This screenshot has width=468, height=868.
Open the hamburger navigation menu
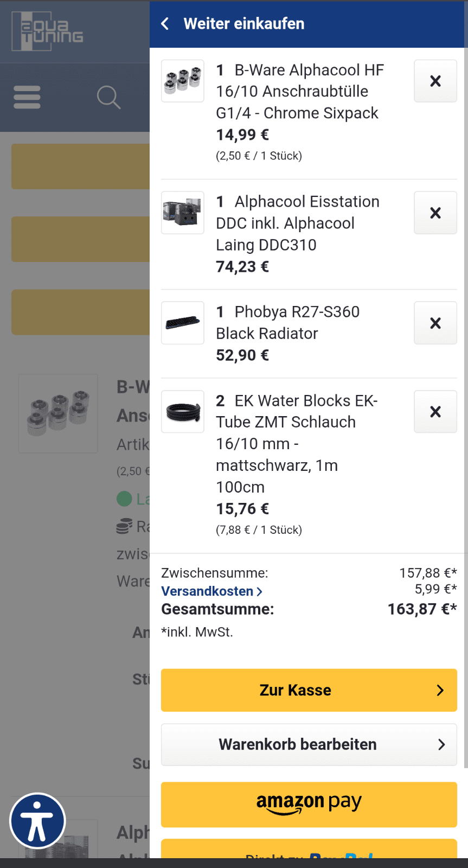(x=26, y=98)
